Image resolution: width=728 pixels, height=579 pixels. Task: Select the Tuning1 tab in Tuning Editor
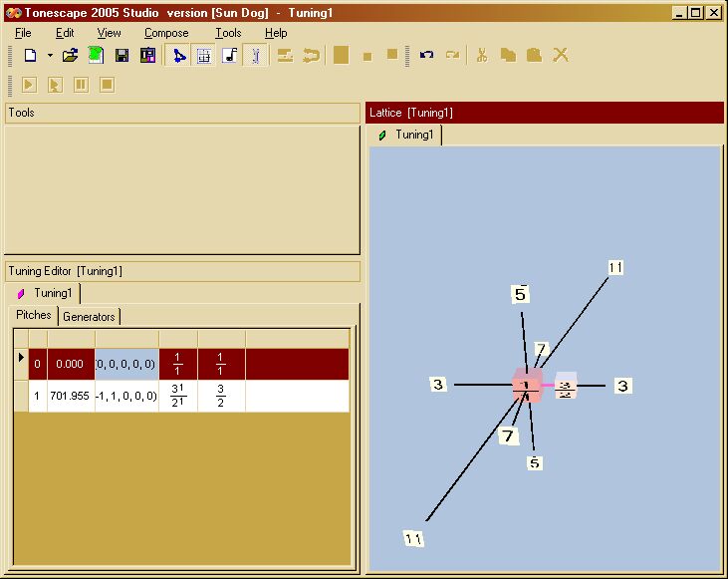pos(46,293)
